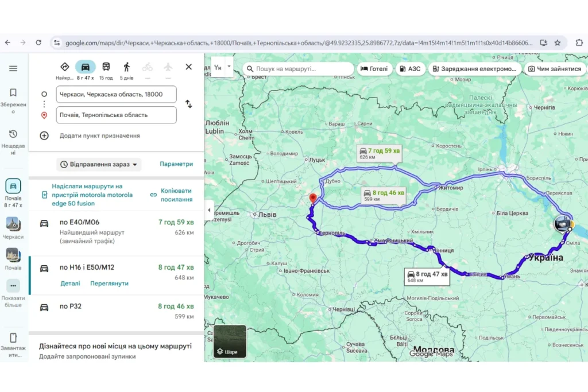The image size is (588, 392).
Task: Click the Житомир city label on map
Action: [451, 187]
